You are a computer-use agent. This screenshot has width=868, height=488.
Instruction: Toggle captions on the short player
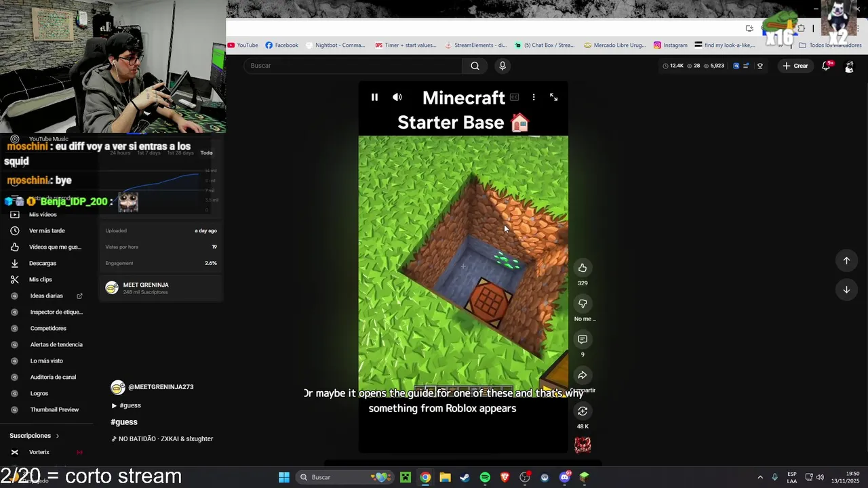(515, 98)
